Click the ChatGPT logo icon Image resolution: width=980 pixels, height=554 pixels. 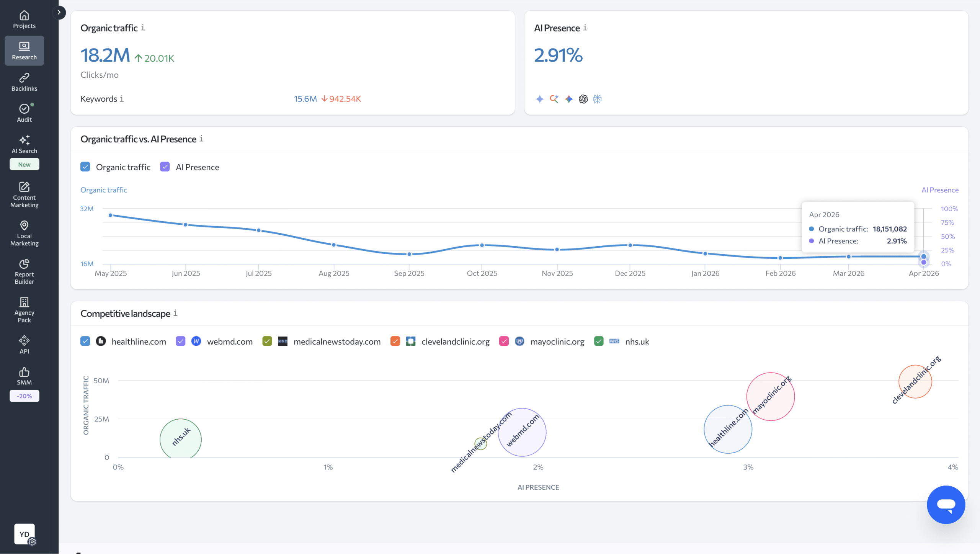coord(583,99)
